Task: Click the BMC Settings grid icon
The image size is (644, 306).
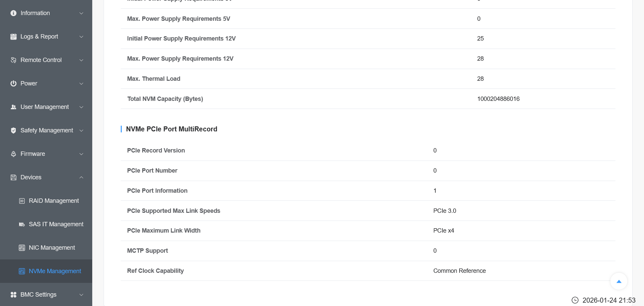Action: [x=13, y=295]
